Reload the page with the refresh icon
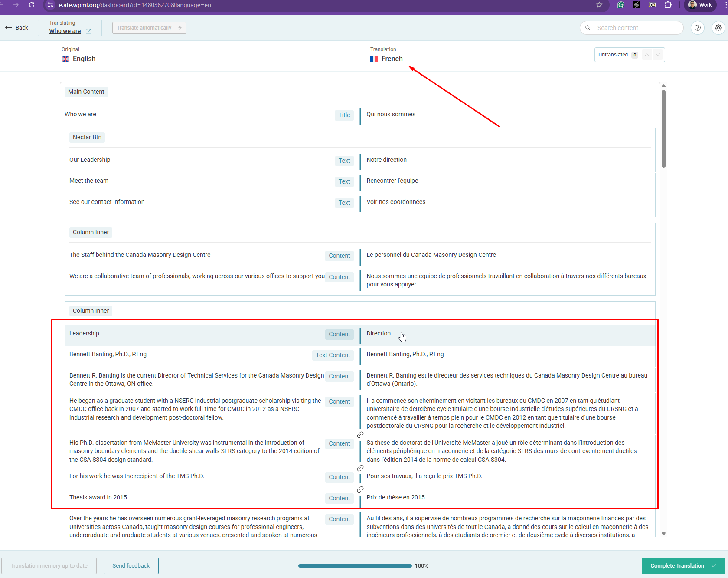 (x=32, y=5)
